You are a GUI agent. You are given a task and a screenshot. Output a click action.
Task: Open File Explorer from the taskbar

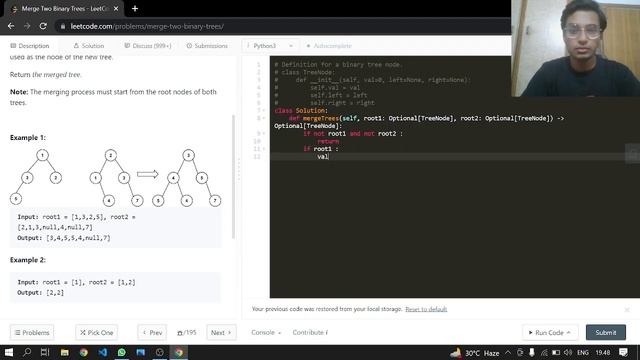coord(64,352)
